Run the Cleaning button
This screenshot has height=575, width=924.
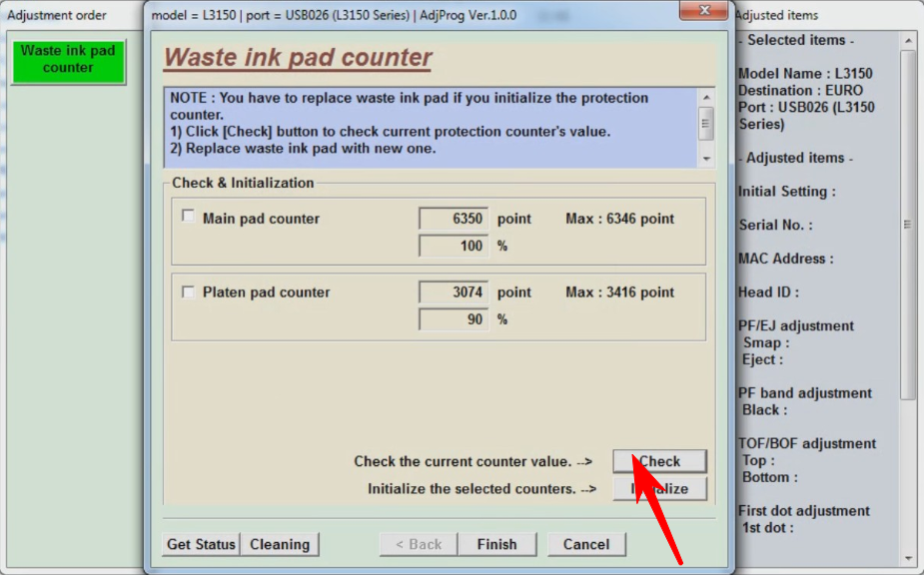click(x=280, y=544)
